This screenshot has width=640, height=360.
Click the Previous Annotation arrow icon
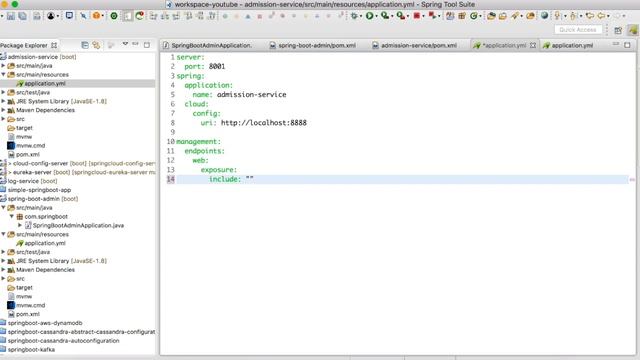(573, 16)
